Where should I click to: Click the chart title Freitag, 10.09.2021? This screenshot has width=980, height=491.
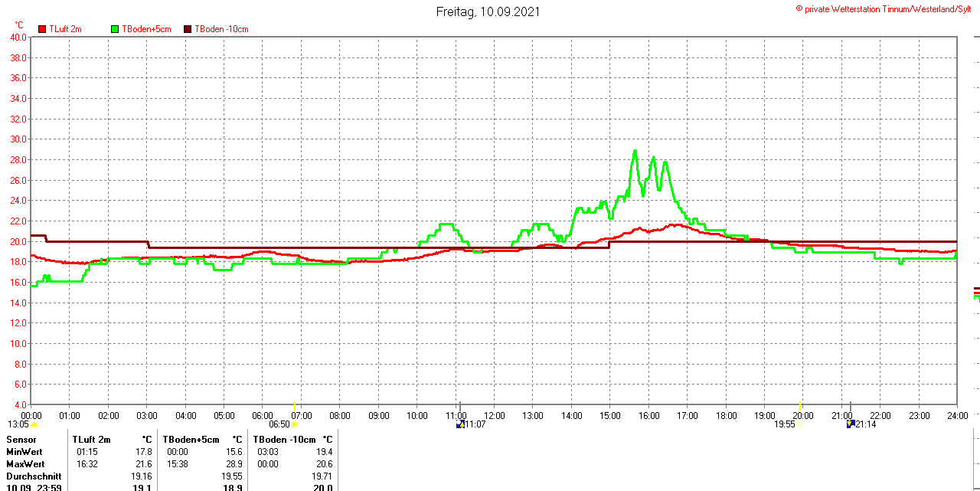pos(488,11)
